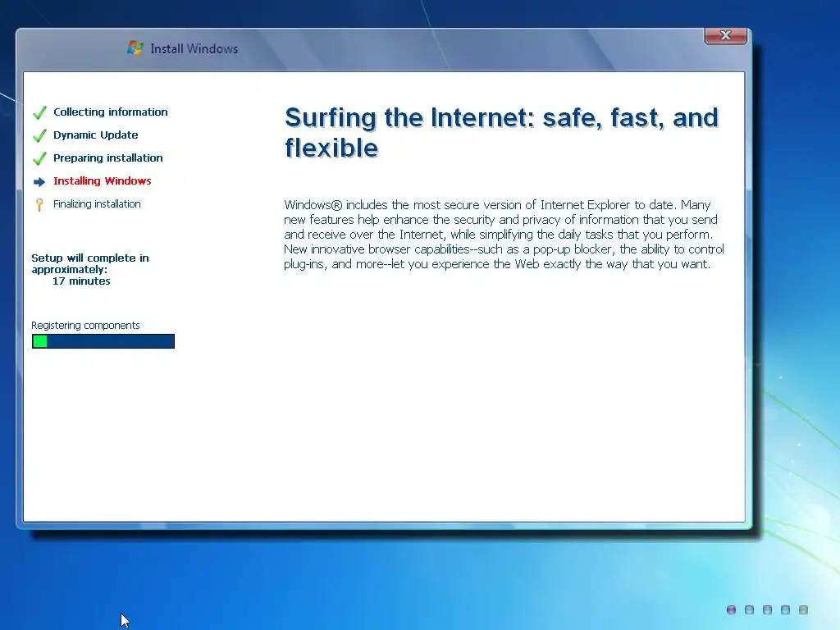Click the first purple slide indicator dot
Image resolution: width=840 pixels, height=630 pixels.
click(731, 609)
